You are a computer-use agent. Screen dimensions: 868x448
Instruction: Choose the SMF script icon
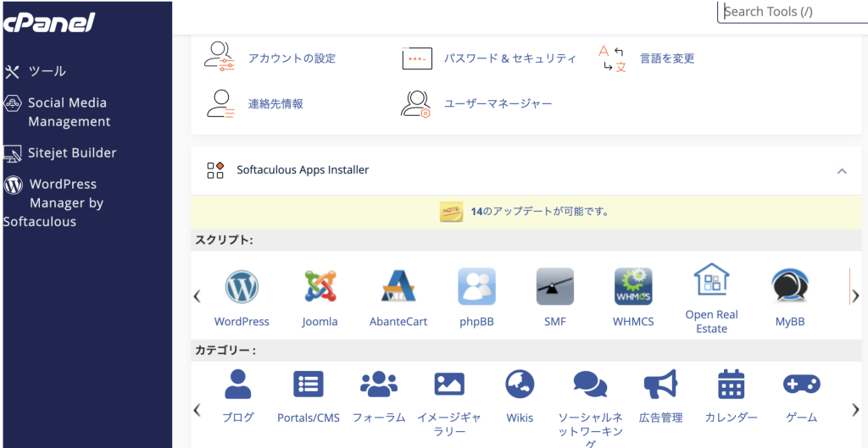(x=554, y=288)
